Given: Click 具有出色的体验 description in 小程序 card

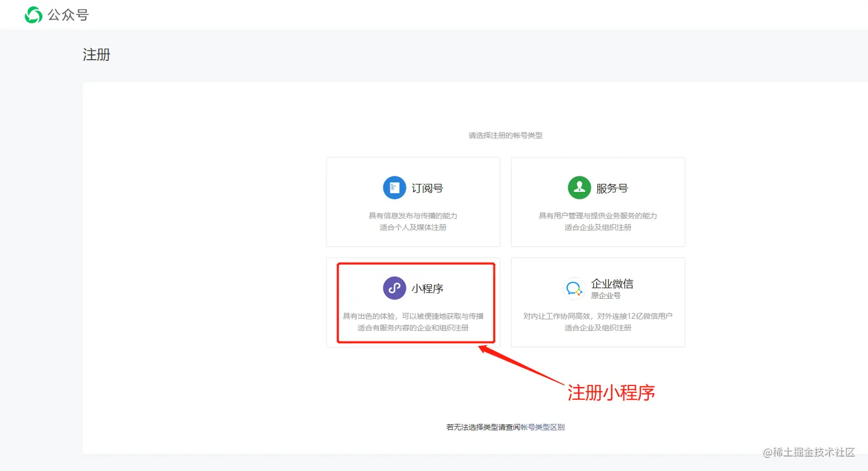Looking at the screenshot, I should pyautogui.click(x=413, y=316).
